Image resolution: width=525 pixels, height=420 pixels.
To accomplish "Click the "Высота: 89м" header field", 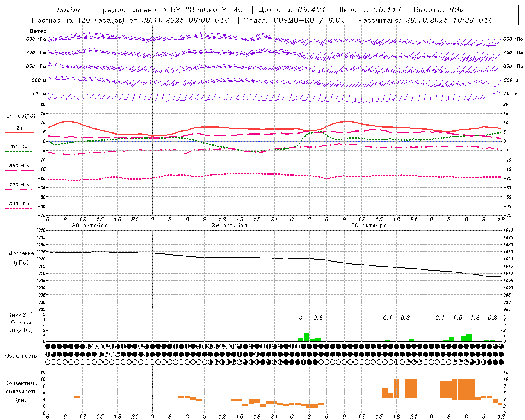I will 438,10.
